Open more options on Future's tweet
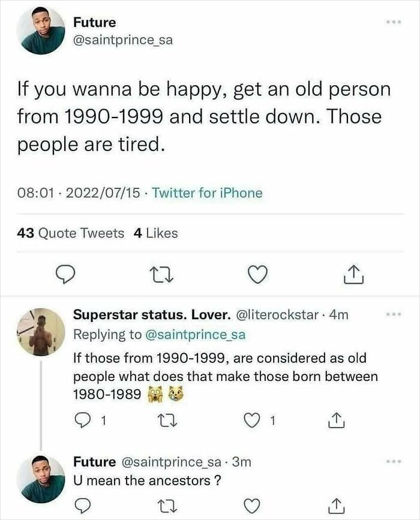This screenshot has height=520, width=420. click(394, 21)
